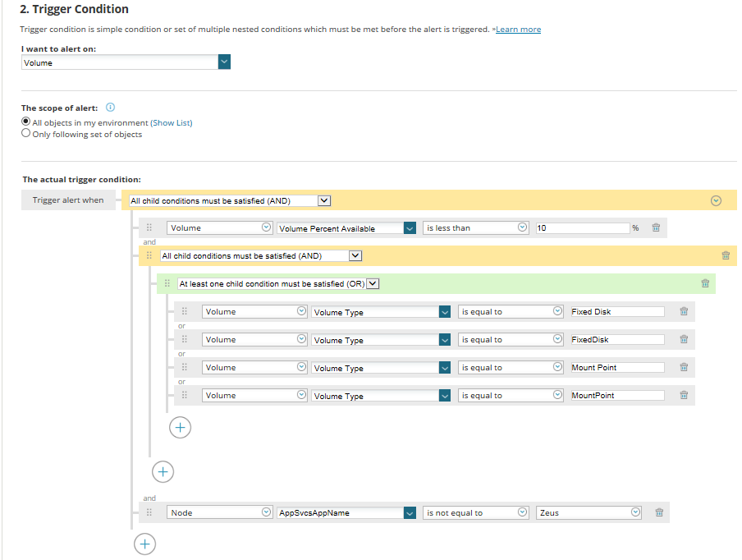The image size is (742, 560).
Task: Choose Only following set of objects
Action: [26, 134]
